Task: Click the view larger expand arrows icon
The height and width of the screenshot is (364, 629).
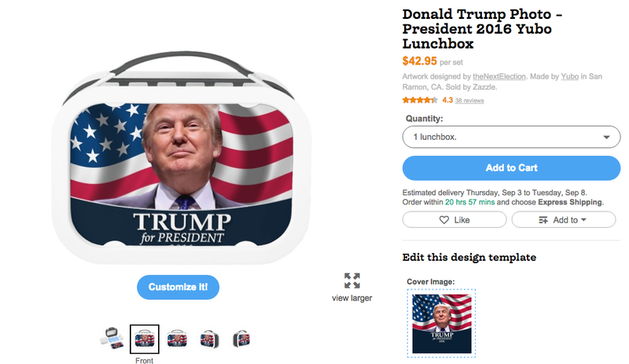Action: click(x=351, y=281)
